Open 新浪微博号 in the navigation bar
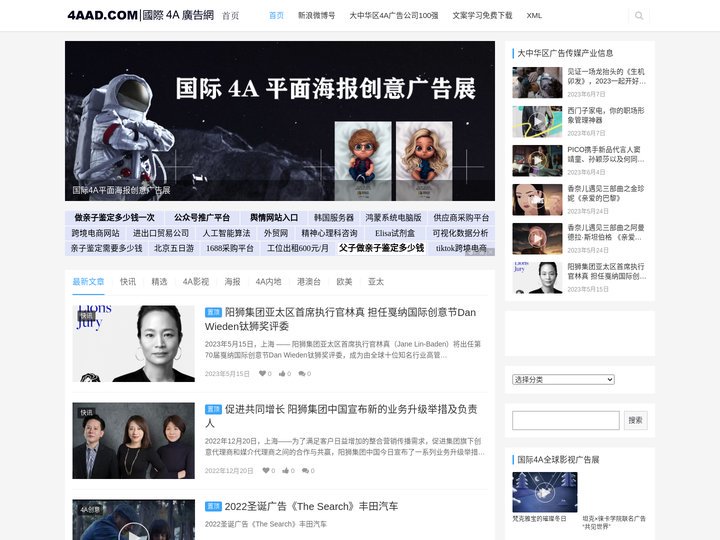 [x=316, y=16]
